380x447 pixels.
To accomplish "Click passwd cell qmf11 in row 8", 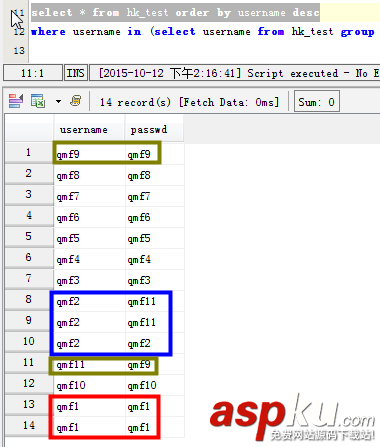I will (x=155, y=301).
